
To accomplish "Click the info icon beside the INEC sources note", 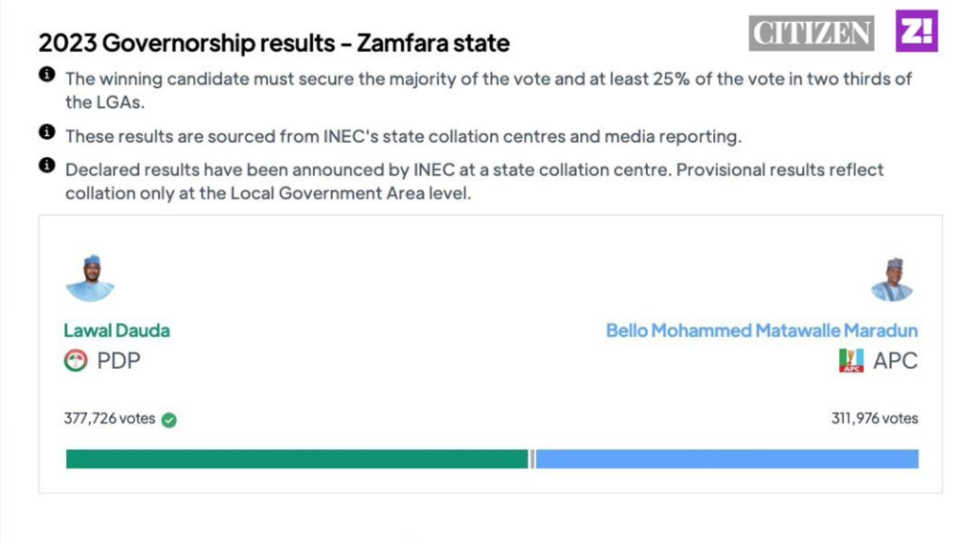I will pos(46,132).
